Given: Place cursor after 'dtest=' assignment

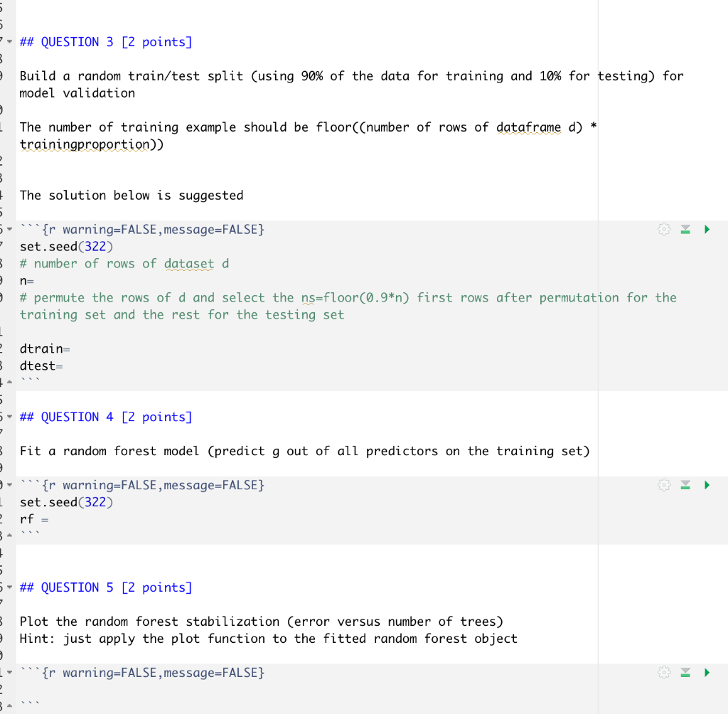Looking at the screenshot, I should coord(63,366).
